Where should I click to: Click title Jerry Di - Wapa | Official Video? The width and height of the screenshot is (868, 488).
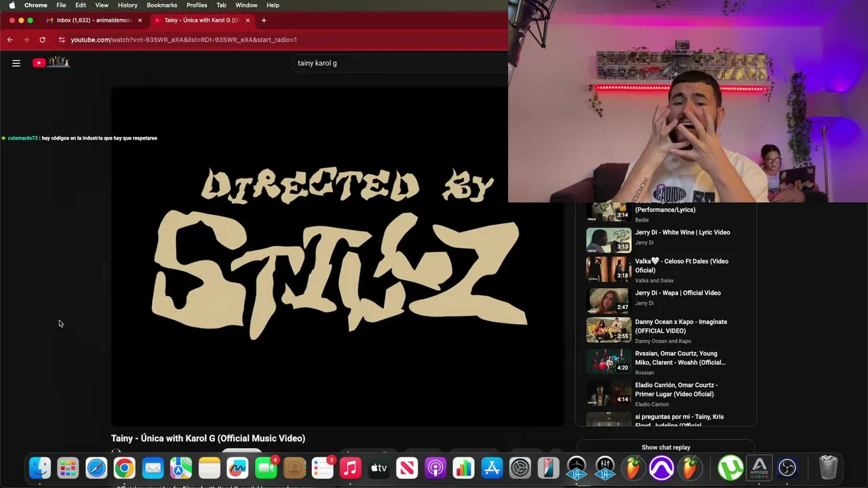pyautogui.click(x=677, y=293)
